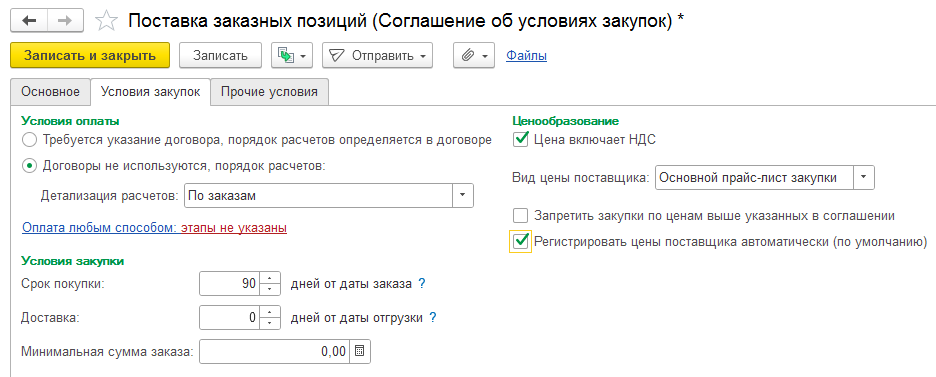Open the paperclip attachments menu

click(x=474, y=55)
